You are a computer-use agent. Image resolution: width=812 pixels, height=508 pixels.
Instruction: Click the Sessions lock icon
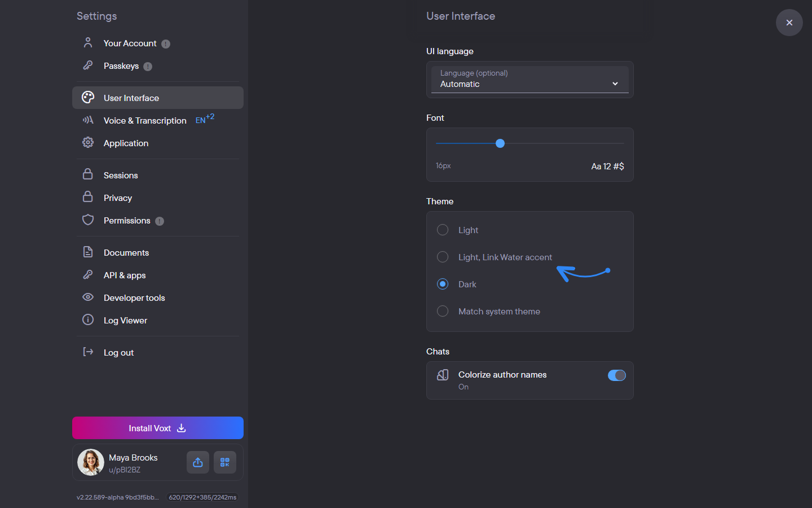[x=88, y=174]
